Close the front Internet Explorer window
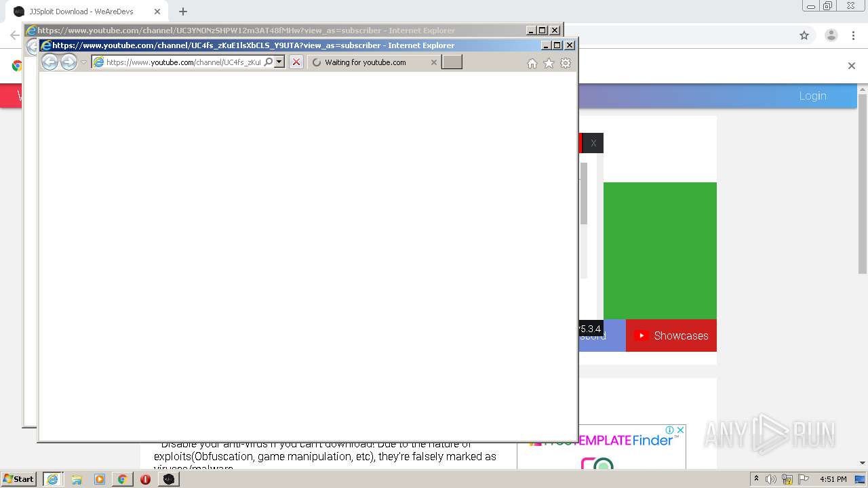Screen dimensions: 868x488 pos(570,45)
